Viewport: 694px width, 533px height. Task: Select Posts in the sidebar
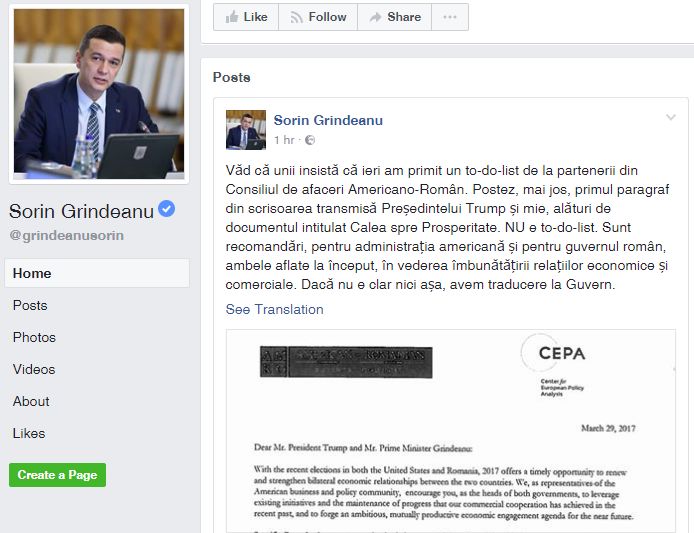click(30, 305)
